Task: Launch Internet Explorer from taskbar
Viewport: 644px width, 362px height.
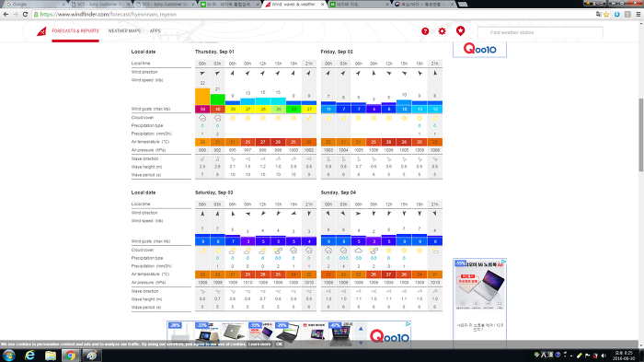Action: pyautogui.click(x=29, y=356)
